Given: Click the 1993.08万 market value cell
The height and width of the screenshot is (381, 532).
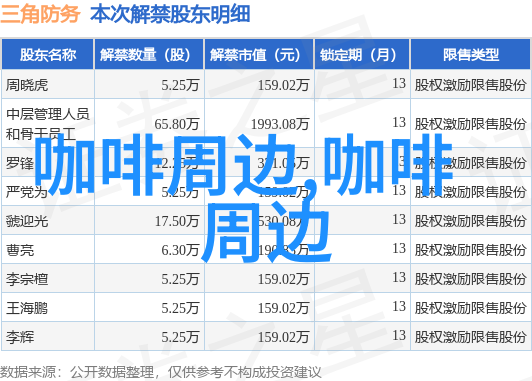Looking at the screenshot, I should click(280, 124).
